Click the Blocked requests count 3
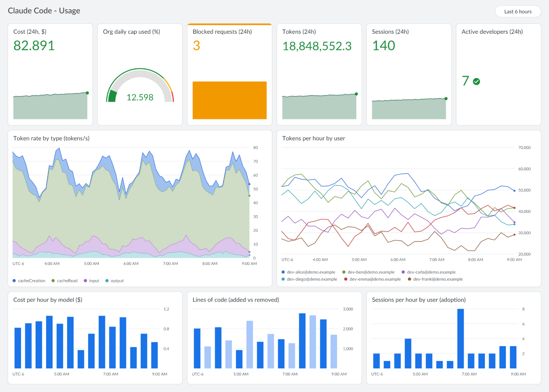The height and width of the screenshot is (392, 549). click(196, 46)
